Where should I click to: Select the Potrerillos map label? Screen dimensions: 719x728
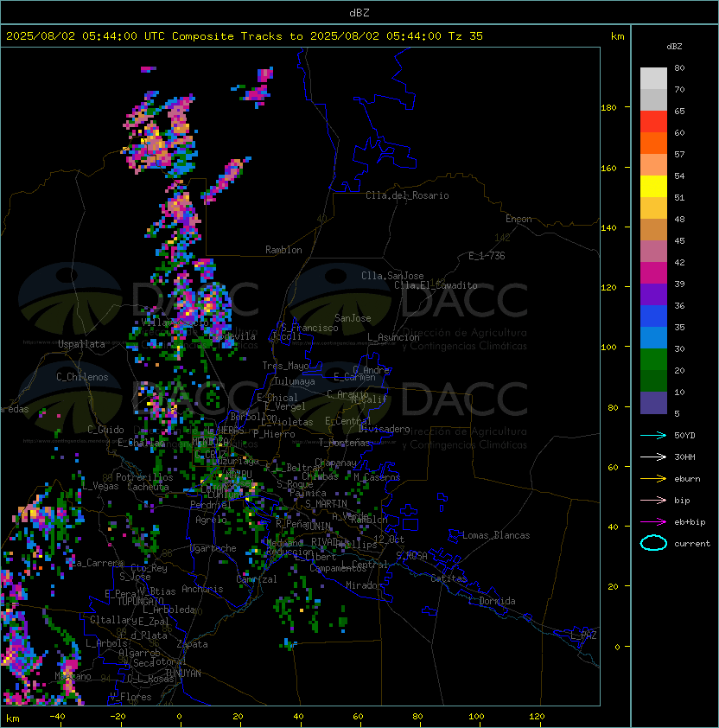click(x=144, y=477)
